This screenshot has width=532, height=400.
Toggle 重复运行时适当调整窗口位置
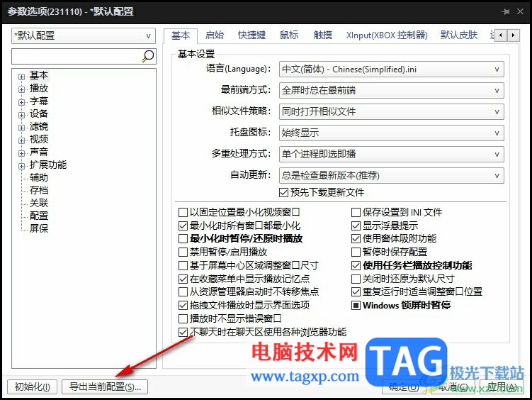point(356,291)
